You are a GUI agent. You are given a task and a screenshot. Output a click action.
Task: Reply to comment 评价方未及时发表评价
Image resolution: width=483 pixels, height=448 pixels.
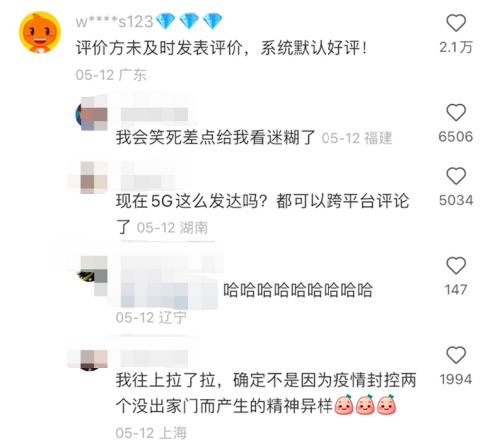click(x=221, y=48)
